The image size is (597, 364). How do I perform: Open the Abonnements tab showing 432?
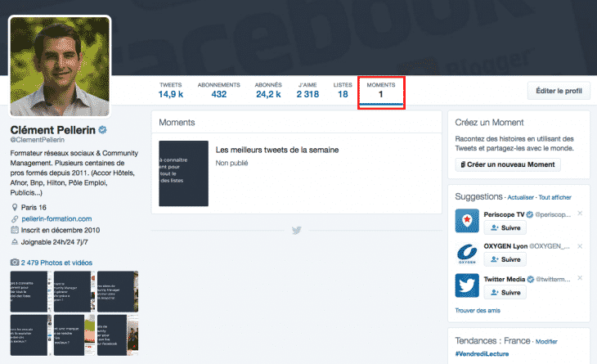(218, 91)
